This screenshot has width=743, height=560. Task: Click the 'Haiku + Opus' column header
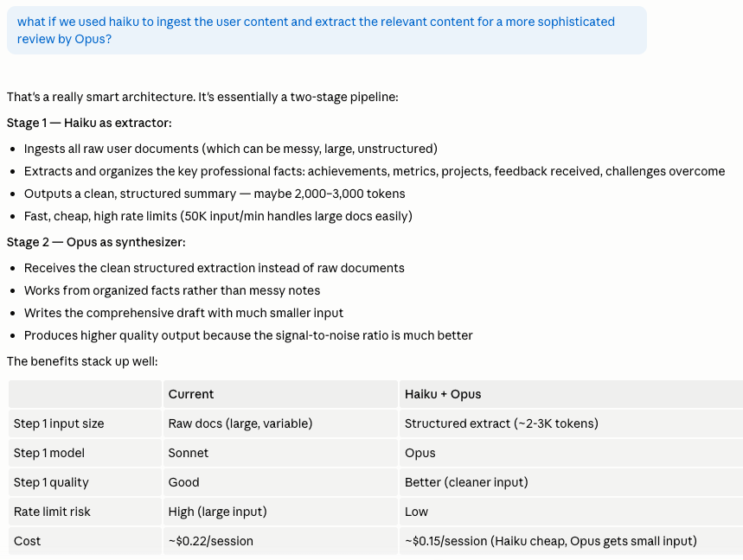click(x=571, y=394)
